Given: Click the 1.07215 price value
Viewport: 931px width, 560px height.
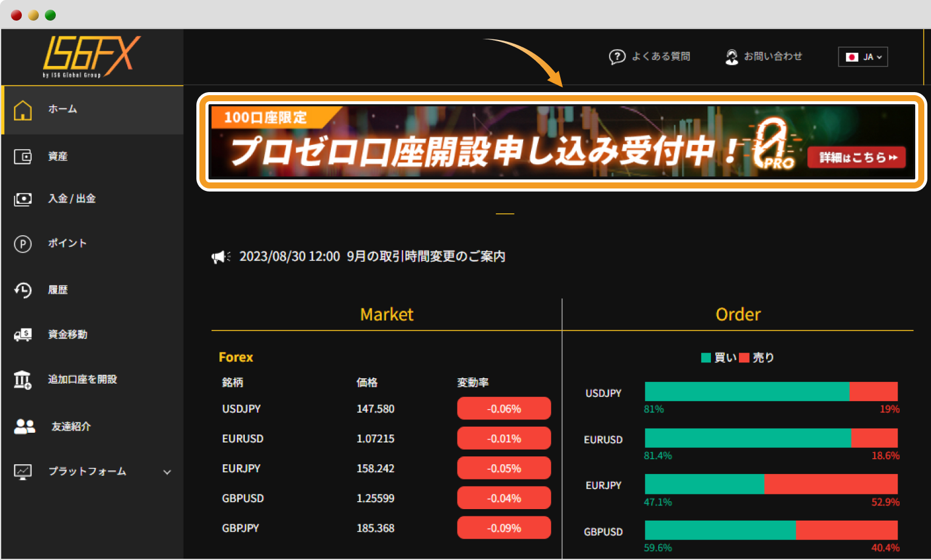Looking at the screenshot, I should pos(375,439).
